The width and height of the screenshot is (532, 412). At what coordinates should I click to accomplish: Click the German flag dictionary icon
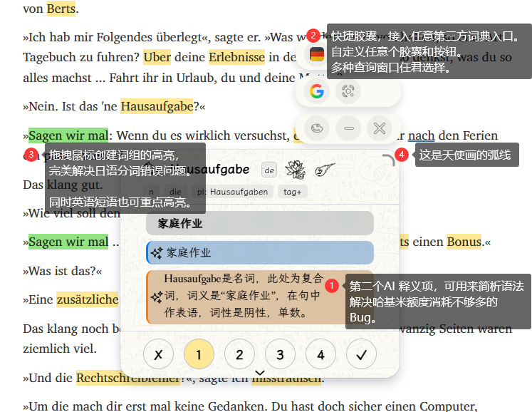(x=317, y=54)
